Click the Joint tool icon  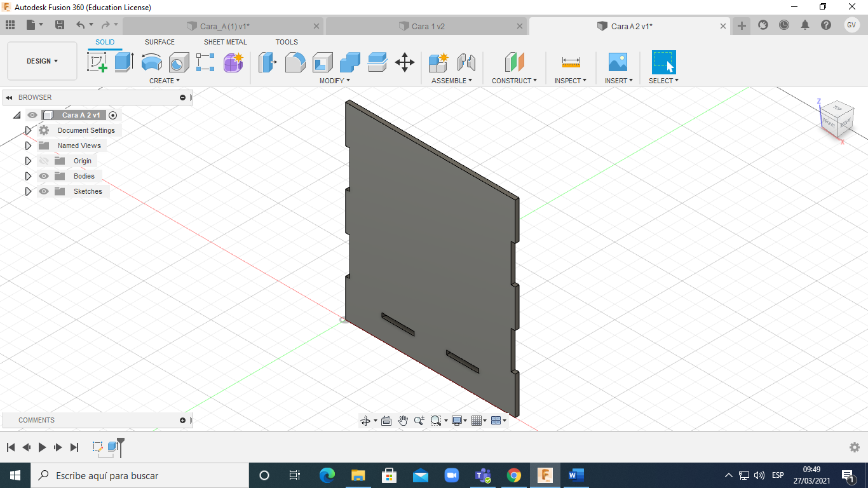[466, 62]
